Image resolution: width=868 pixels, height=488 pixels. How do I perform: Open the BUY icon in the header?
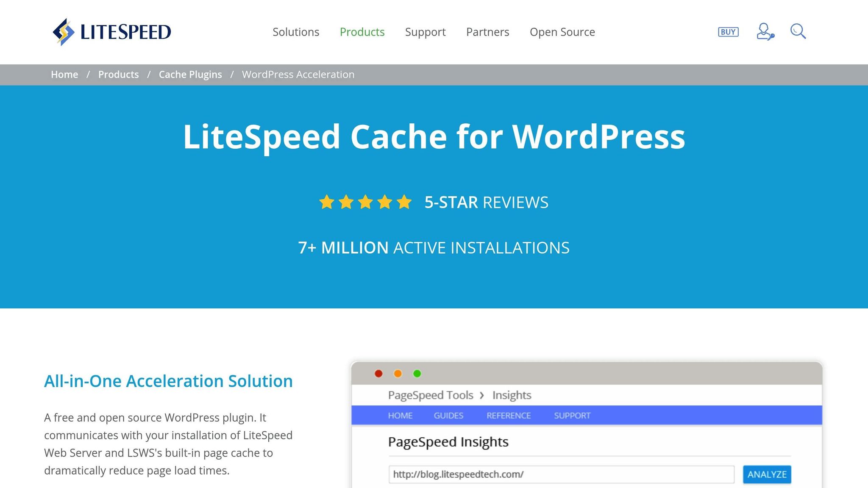[x=728, y=32]
